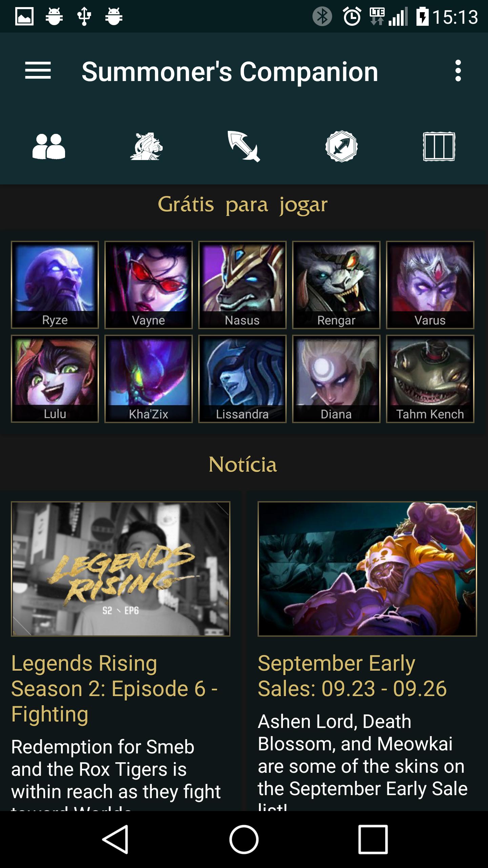This screenshot has width=488, height=868.
Task: Select the Ryze champion portrait
Action: 55,285
